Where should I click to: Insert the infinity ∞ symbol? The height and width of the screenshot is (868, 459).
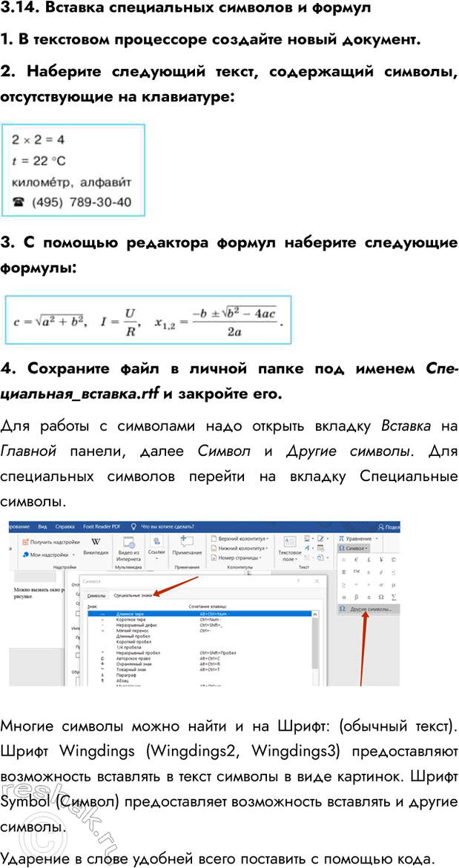click(x=381, y=584)
